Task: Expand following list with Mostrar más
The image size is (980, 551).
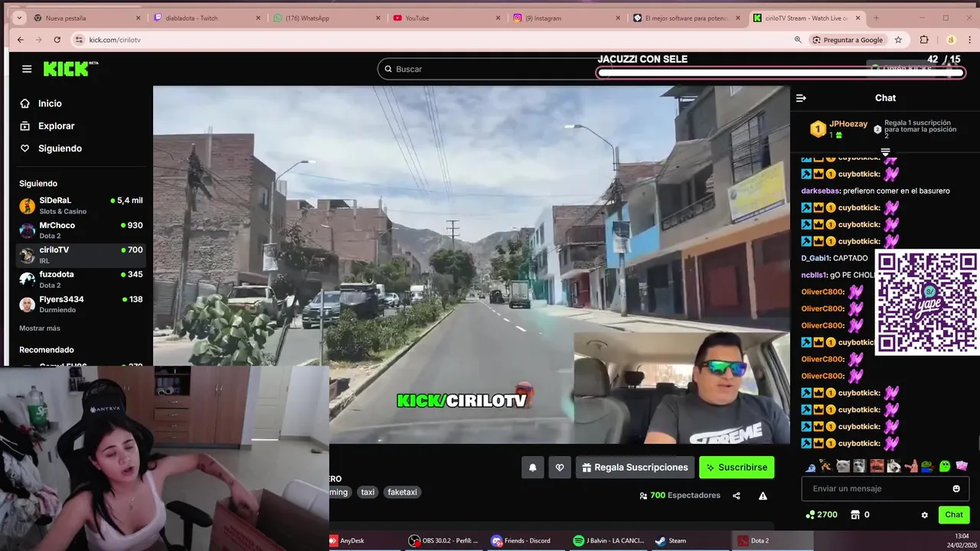Action: 40,328
